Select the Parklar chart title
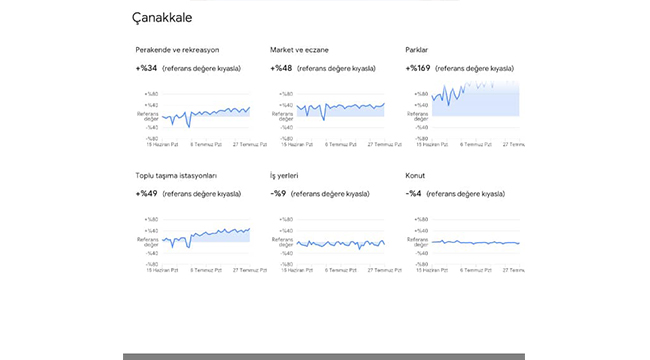 [x=416, y=50]
